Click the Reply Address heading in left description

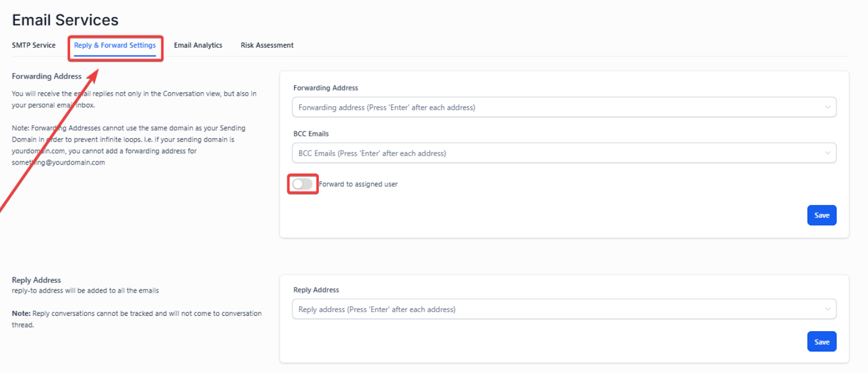coord(36,280)
